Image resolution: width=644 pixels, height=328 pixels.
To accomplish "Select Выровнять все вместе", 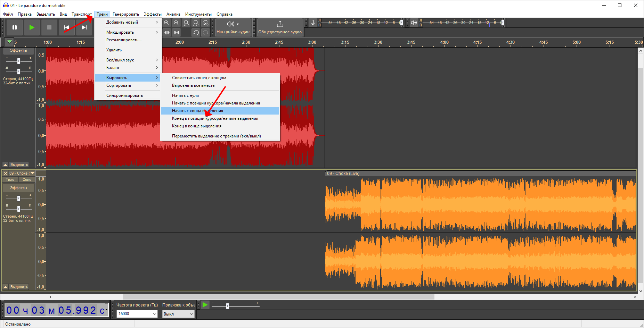I will (x=220, y=85).
